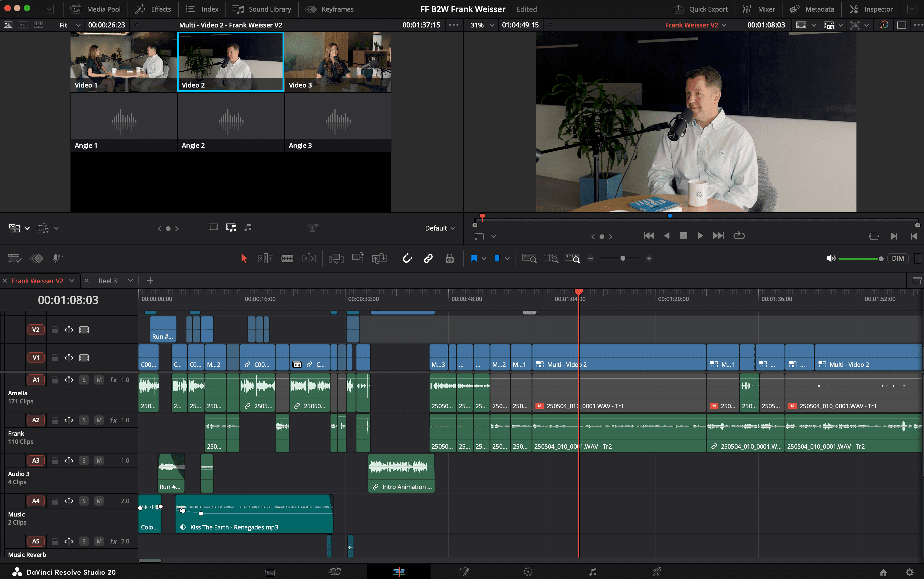
Task: Select the Blade edit mode tool
Action: [x=287, y=259]
